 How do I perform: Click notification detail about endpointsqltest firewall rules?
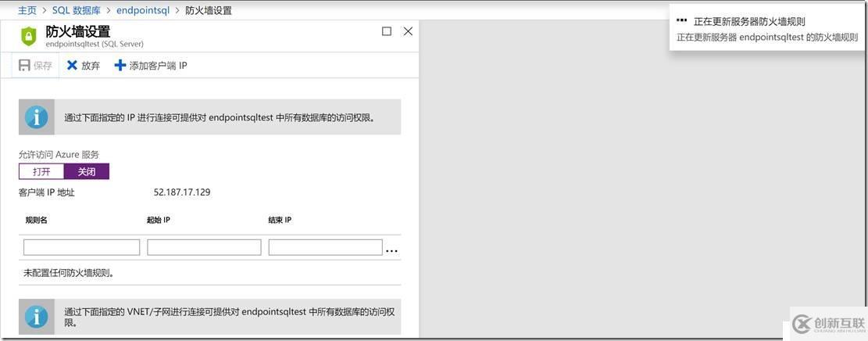click(x=768, y=38)
